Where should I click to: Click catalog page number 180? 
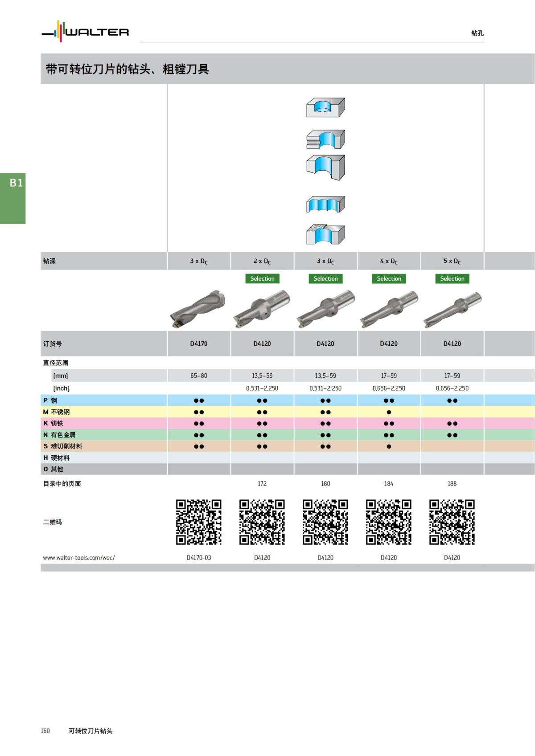pos(325,483)
